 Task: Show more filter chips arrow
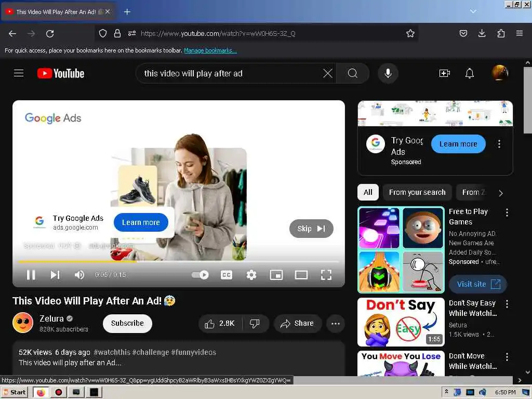[x=501, y=193]
